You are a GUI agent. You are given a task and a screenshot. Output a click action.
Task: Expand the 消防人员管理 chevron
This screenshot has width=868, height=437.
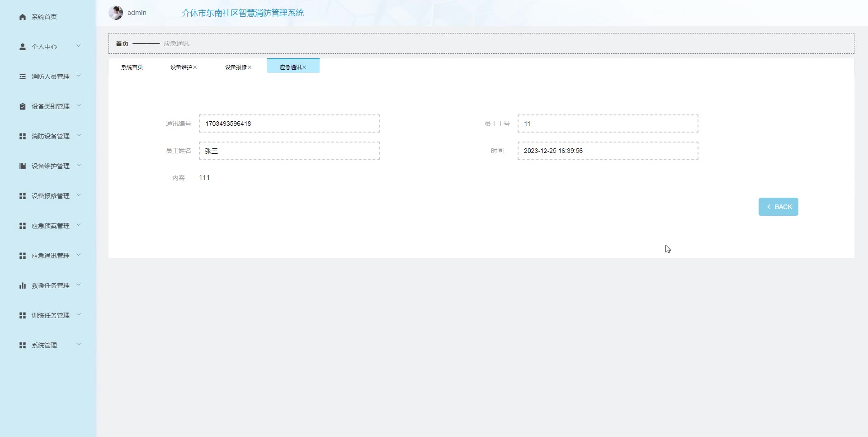click(79, 76)
